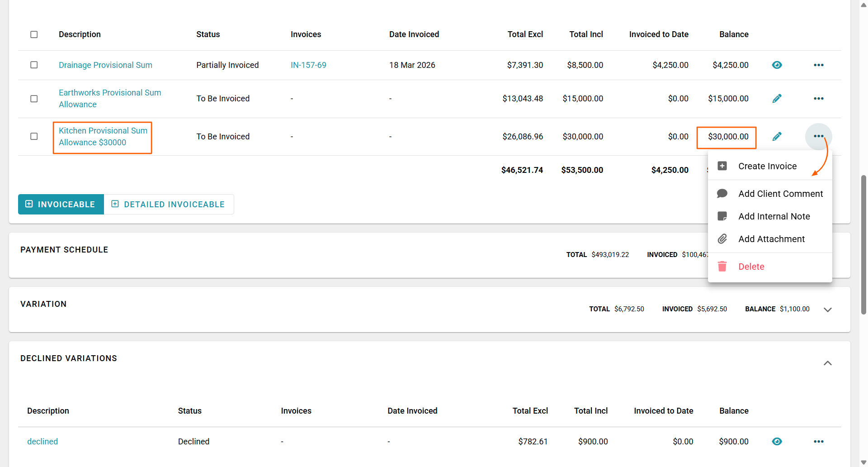Open three-dots menu for declined variation row
868x467 pixels.
818,442
